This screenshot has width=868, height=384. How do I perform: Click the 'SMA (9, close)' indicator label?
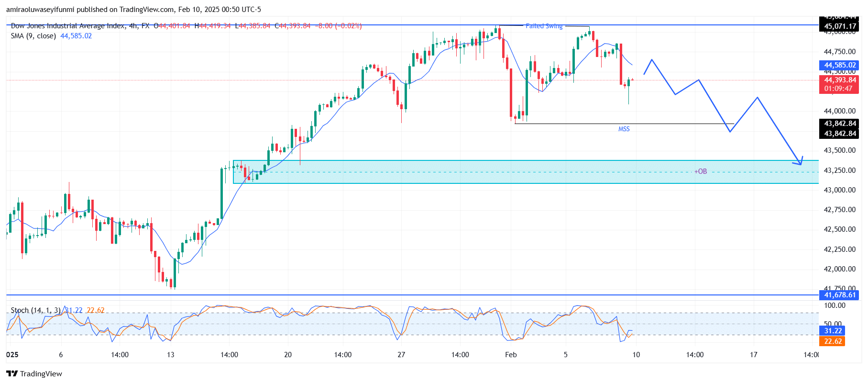click(33, 36)
